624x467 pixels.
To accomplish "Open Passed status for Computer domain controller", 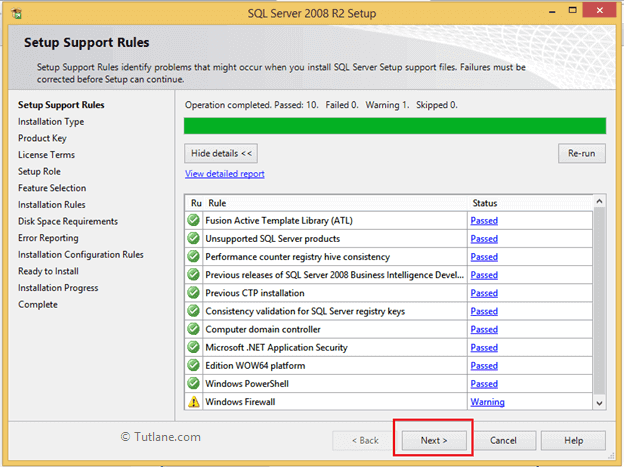I will coord(484,329).
